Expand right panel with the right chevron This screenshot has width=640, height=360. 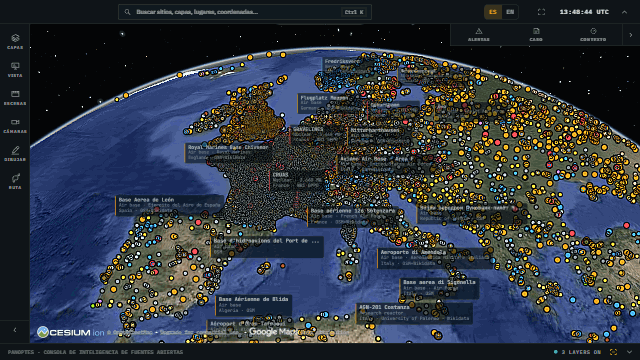631,35
